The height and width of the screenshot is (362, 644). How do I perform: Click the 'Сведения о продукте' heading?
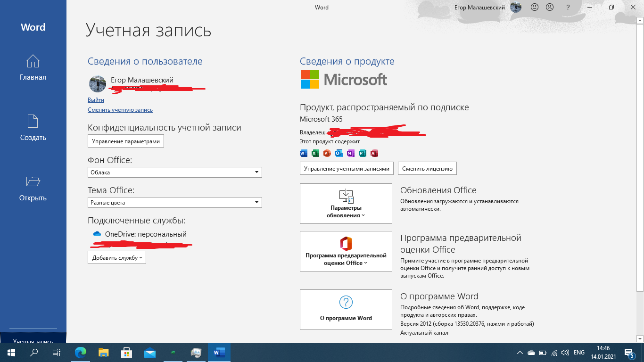click(347, 61)
